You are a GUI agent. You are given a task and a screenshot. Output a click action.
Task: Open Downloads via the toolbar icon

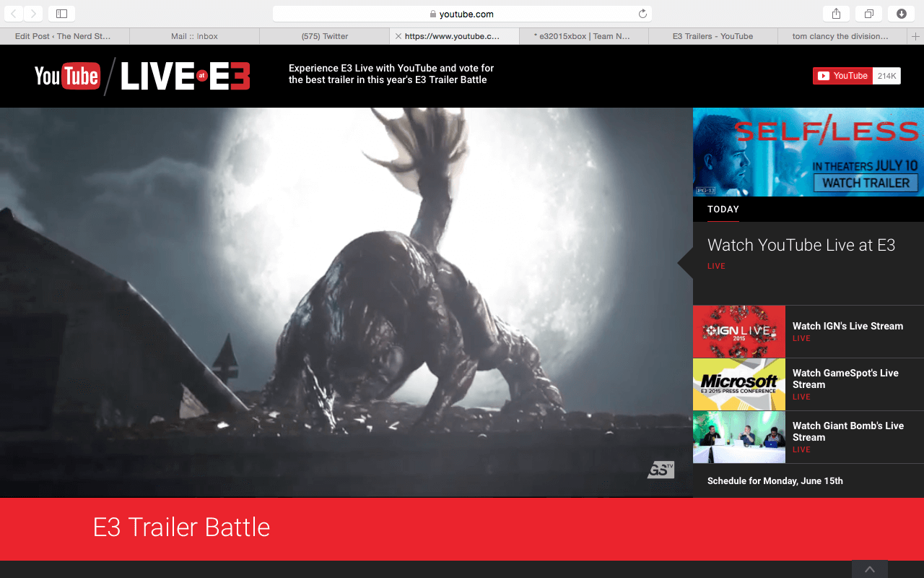(901, 13)
